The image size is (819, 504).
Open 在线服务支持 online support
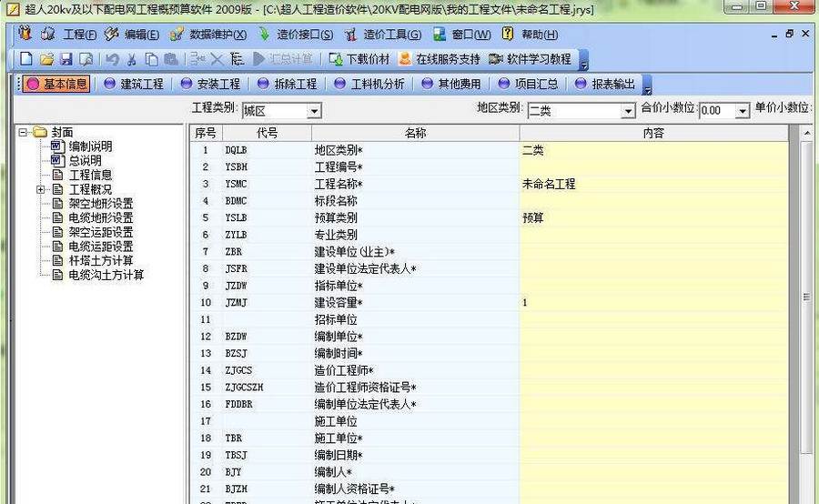(440, 59)
